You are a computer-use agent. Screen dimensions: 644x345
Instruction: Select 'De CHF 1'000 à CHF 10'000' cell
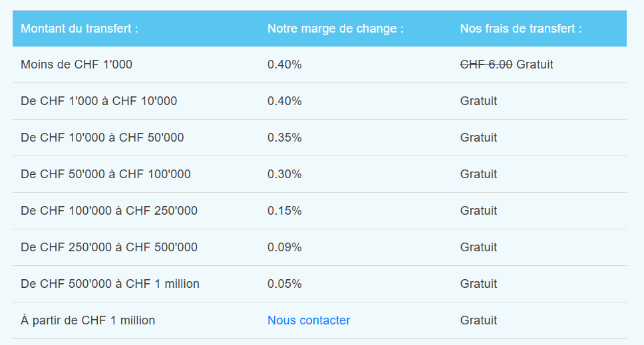point(98,101)
